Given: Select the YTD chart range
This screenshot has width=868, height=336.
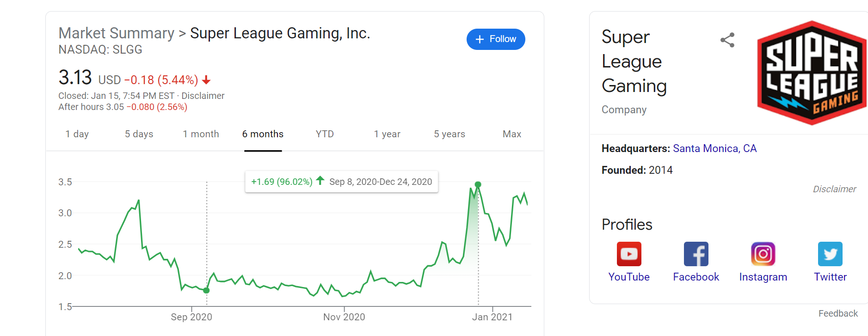Looking at the screenshot, I should [325, 134].
